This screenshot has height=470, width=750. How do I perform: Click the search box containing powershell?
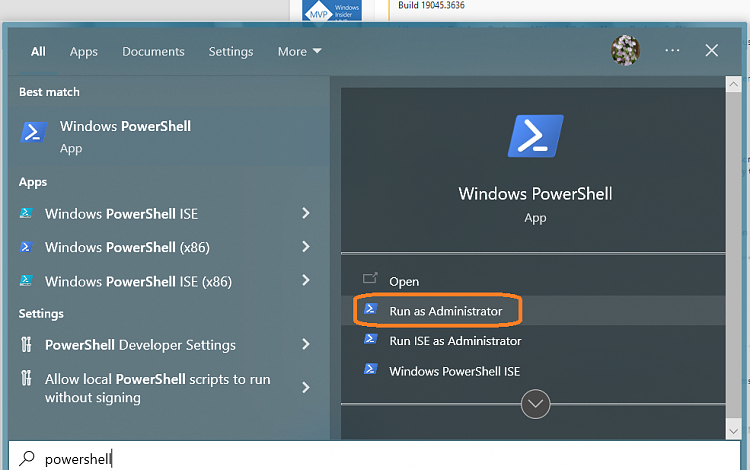pyautogui.click(x=375, y=458)
